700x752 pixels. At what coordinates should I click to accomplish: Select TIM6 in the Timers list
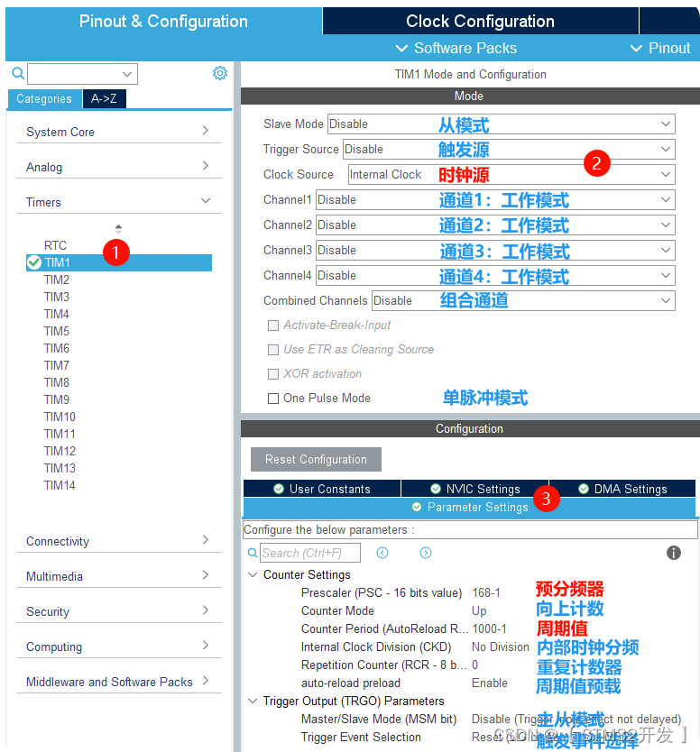[x=57, y=348]
